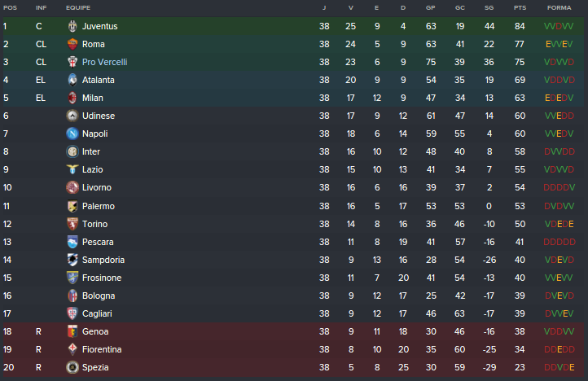Click the Torino club crest
The height and width of the screenshot is (381, 588).
pyautogui.click(x=72, y=224)
